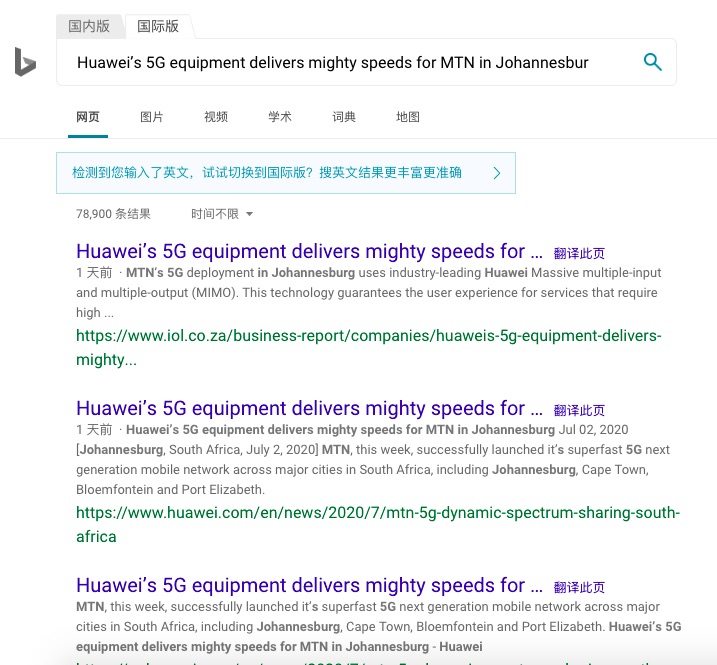The width and height of the screenshot is (717, 665).
Task: Switch to the 国内版 tab
Action: [x=89, y=26]
